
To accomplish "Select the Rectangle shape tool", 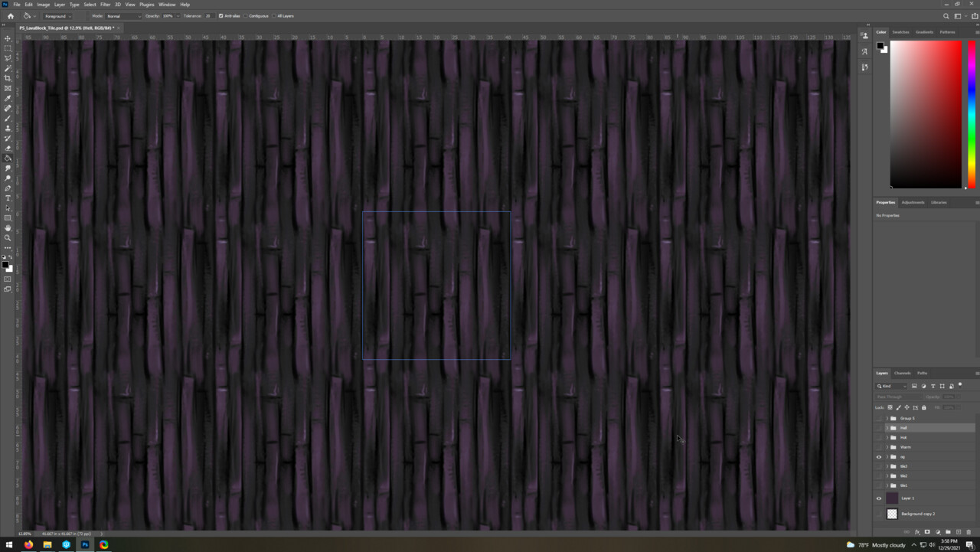I will [8, 218].
